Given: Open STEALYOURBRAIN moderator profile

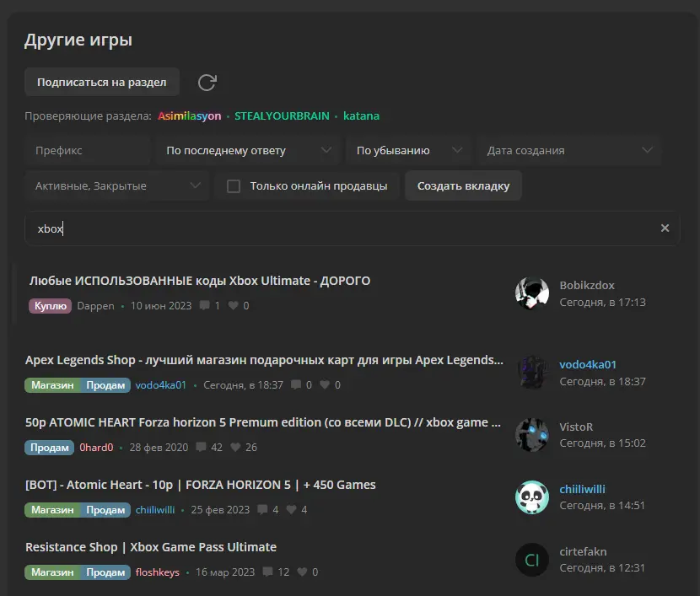Looking at the screenshot, I should click(x=282, y=116).
